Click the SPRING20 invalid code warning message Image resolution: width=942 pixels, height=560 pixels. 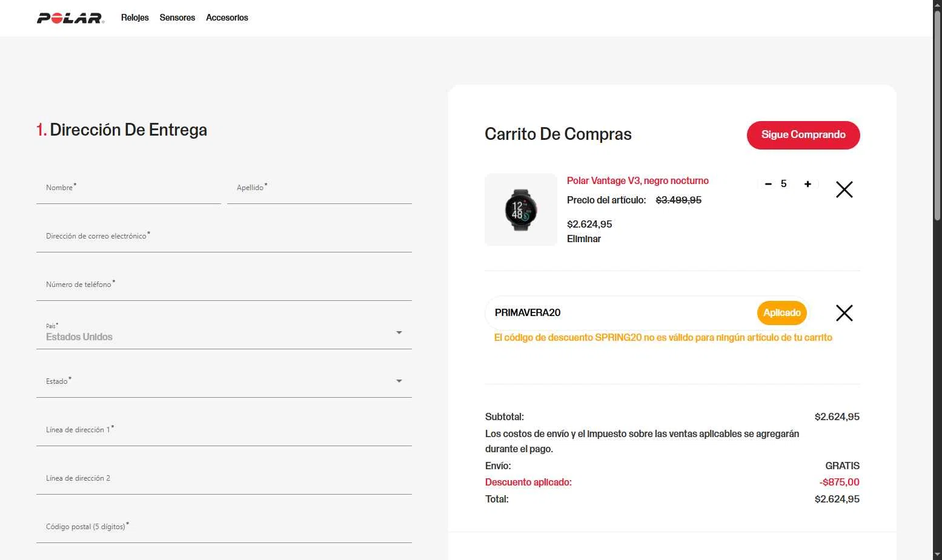[663, 338]
